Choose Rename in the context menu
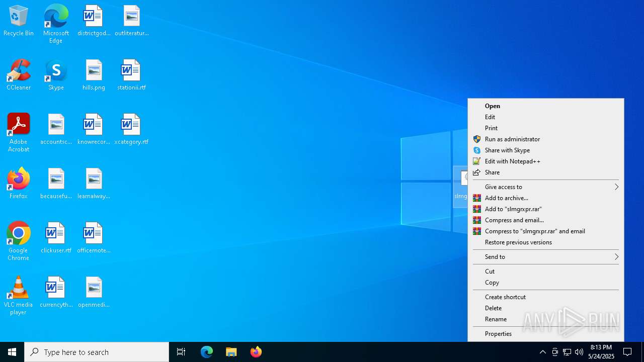The height and width of the screenshot is (362, 644). [546, 319]
